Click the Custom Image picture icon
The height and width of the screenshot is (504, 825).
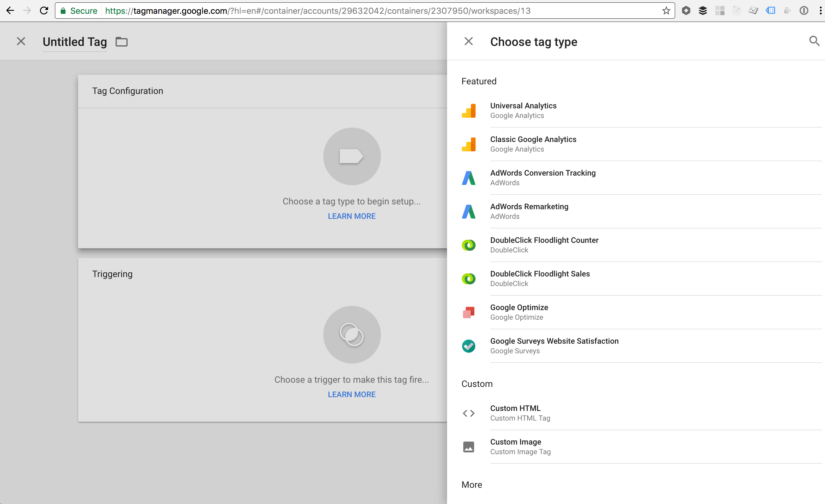click(468, 447)
